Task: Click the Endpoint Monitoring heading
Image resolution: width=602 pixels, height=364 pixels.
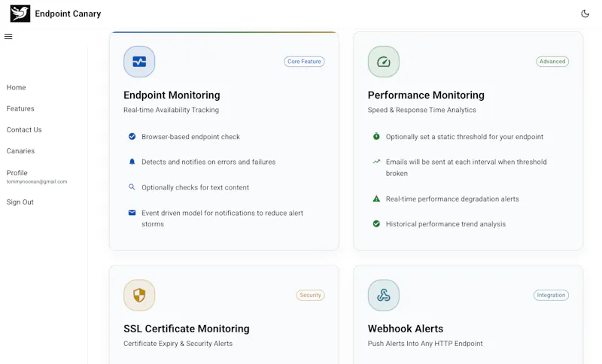Action: click(x=172, y=95)
